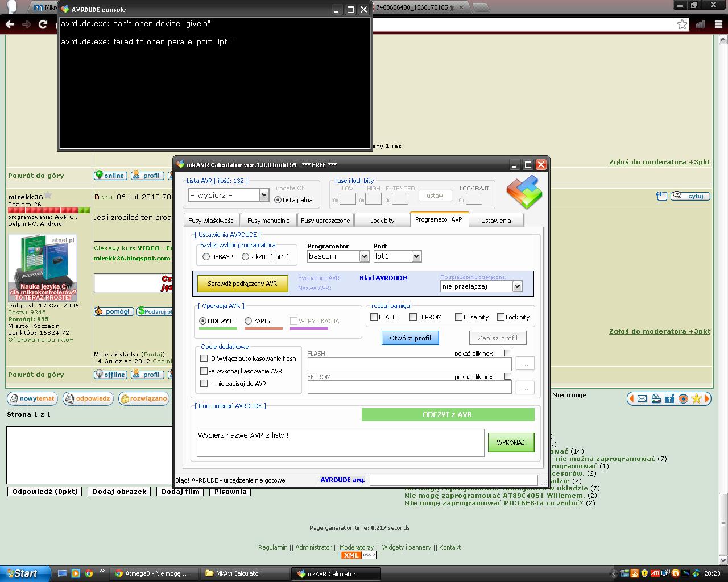Open the Lock bity tab
Viewport: 728px width, 582px height.
tap(382, 221)
